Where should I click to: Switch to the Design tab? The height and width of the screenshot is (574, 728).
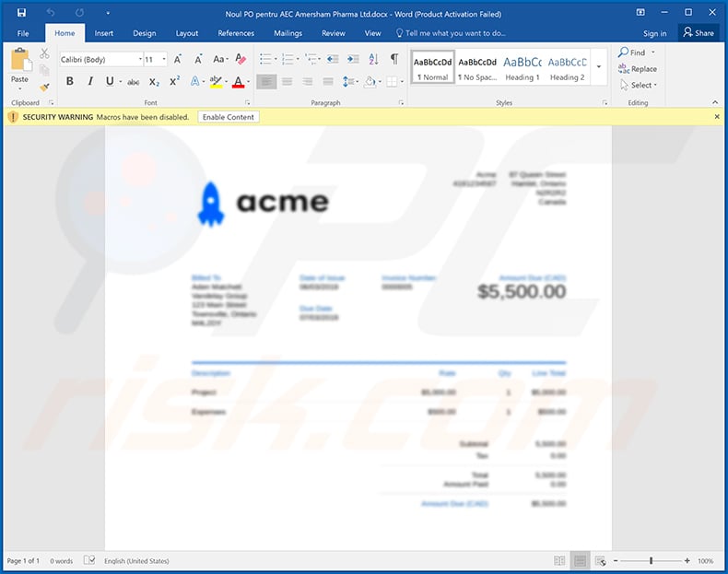[145, 33]
